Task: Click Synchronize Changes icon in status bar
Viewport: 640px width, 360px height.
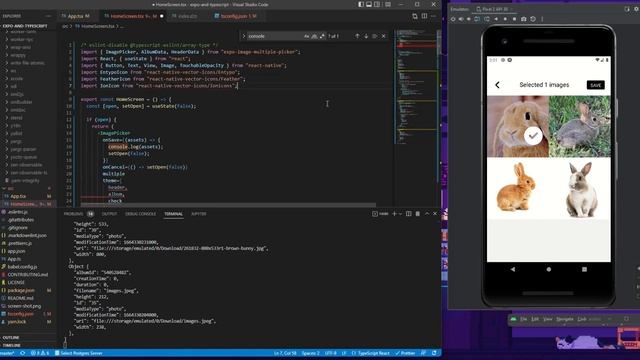Action: pyautogui.click(x=22, y=353)
